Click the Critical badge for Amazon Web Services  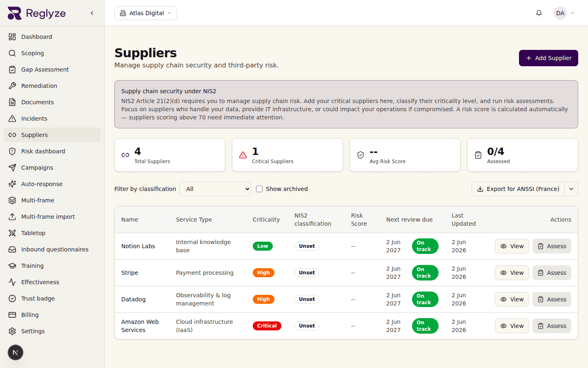coord(267,326)
